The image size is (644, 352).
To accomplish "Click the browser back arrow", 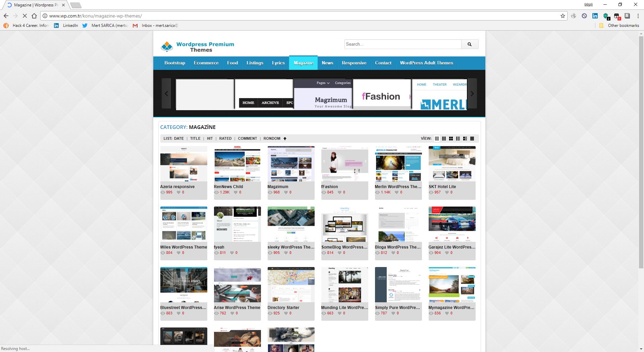I will tap(6, 16).
